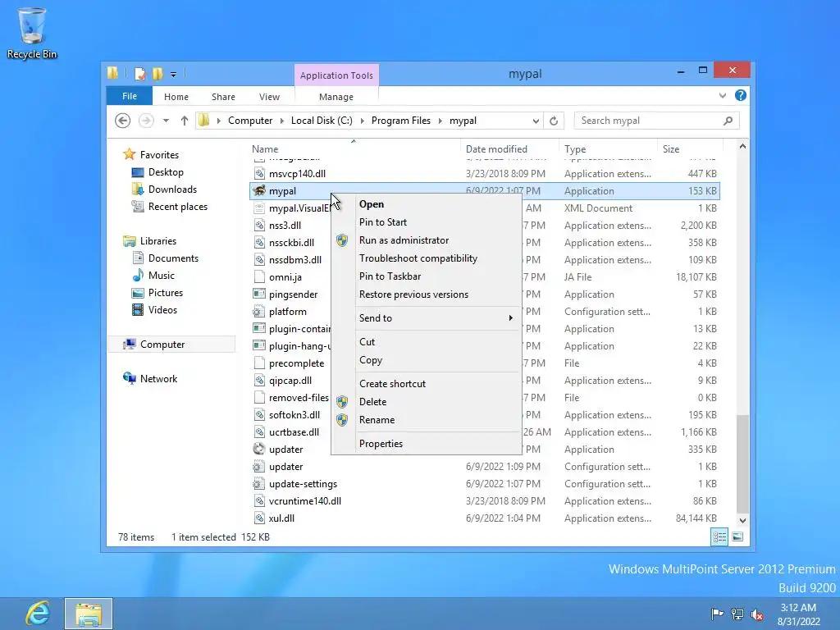Viewport: 840px width, 630px height.
Task: Sort by the Name column header
Action: 354,149
